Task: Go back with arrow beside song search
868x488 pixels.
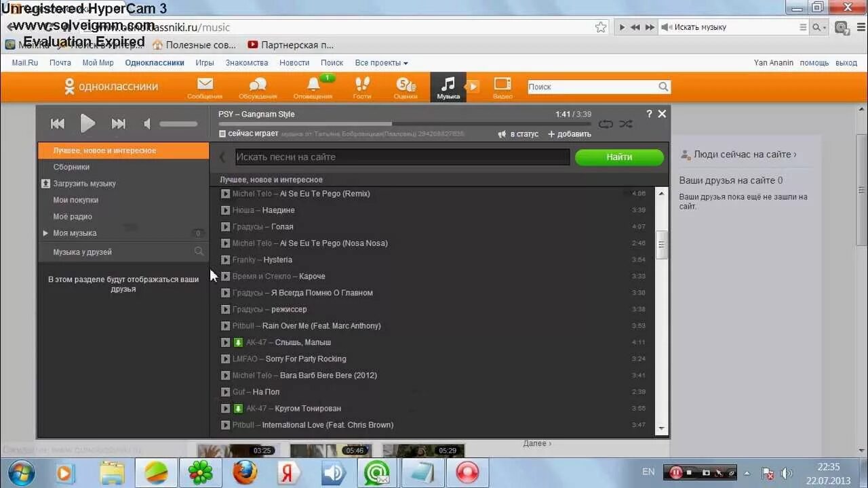Action: [x=222, y=157]
